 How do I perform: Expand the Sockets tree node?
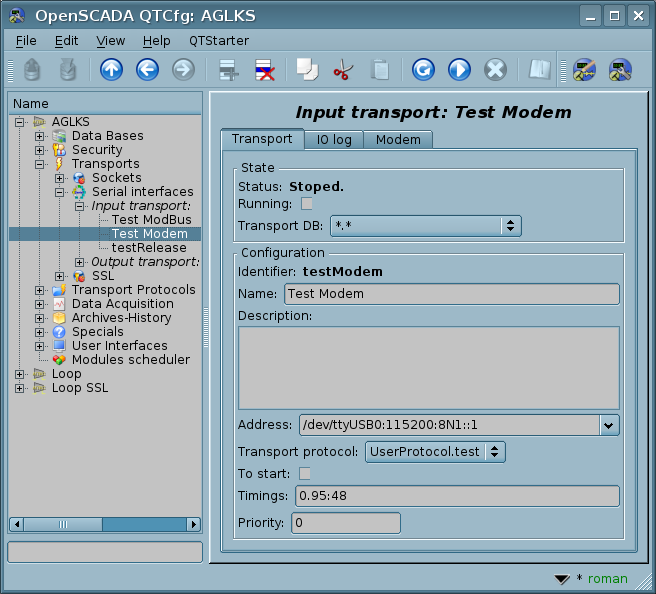click(x=59, y=178)
